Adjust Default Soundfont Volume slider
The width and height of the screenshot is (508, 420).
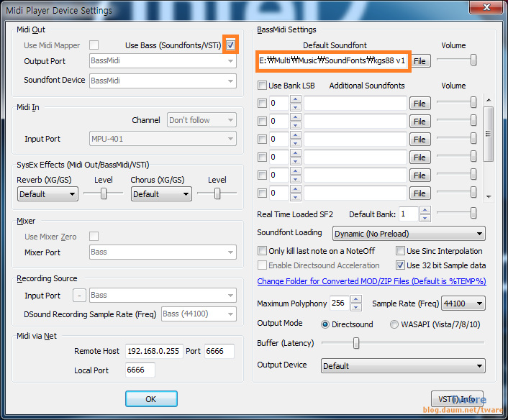tap(473, 60)
